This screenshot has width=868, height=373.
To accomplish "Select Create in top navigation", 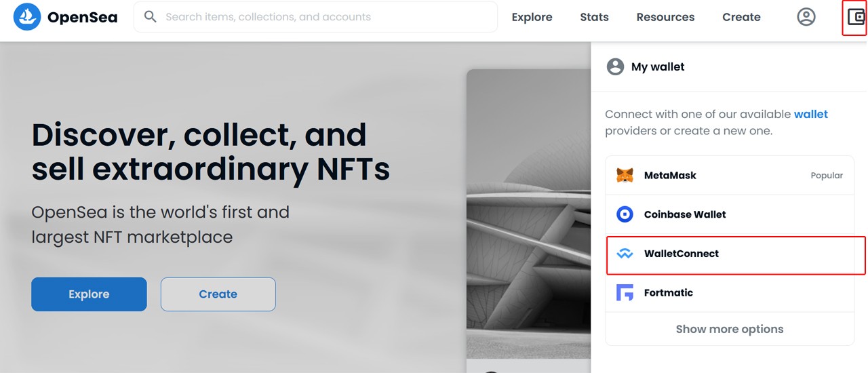I will tap(741, 17).
